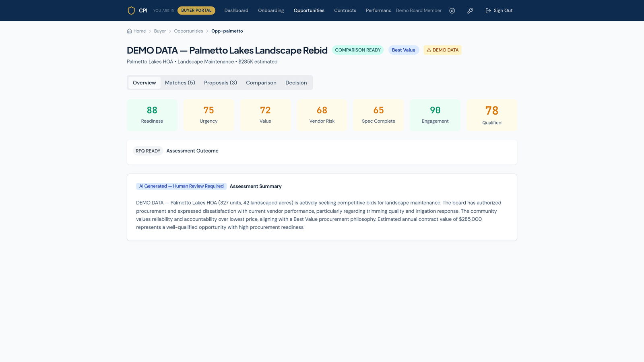The image size is (644, 362).
Task: Open the compass explore icon in header
Action: coord(452,11)
